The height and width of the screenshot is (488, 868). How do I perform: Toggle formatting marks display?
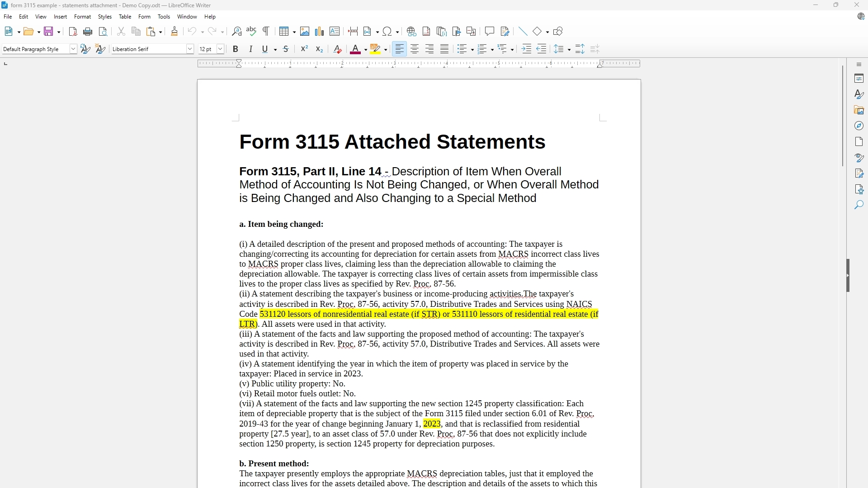(266, 32)
